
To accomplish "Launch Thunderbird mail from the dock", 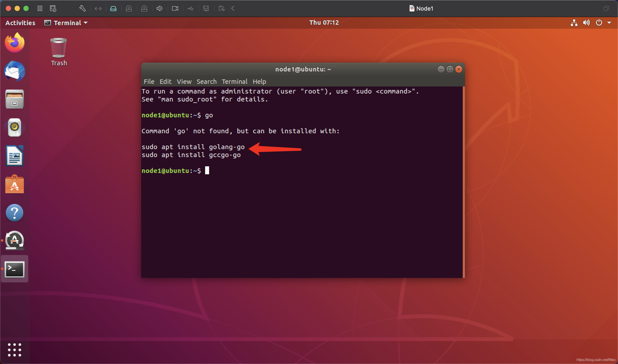I will tap(15, 71).
